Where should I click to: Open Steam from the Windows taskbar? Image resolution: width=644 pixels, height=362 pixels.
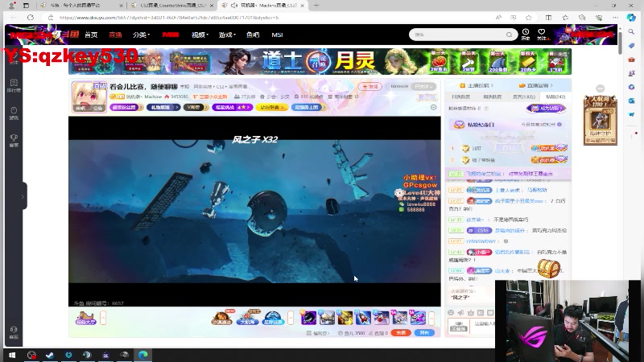pyautogui.click(x=50, y=355)
